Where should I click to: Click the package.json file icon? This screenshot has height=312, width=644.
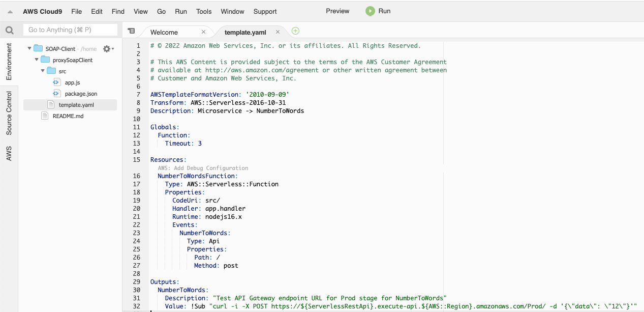click(x=57, y=94)
